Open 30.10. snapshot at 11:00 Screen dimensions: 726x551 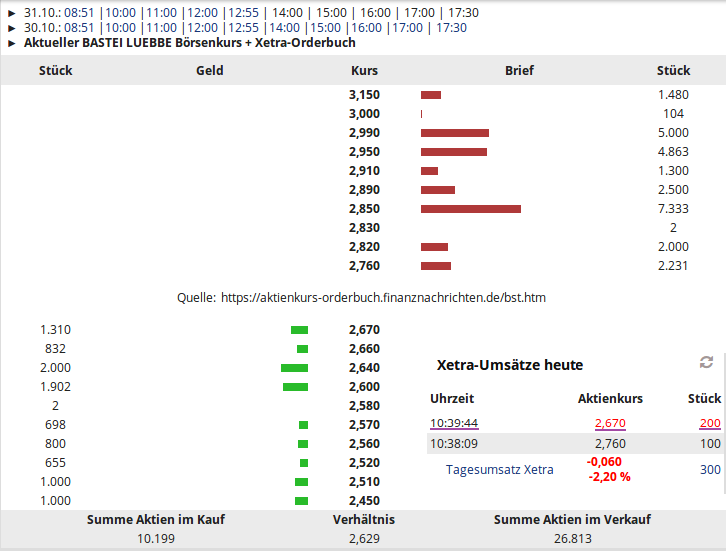pyautogui.click(x=162, y=28)
